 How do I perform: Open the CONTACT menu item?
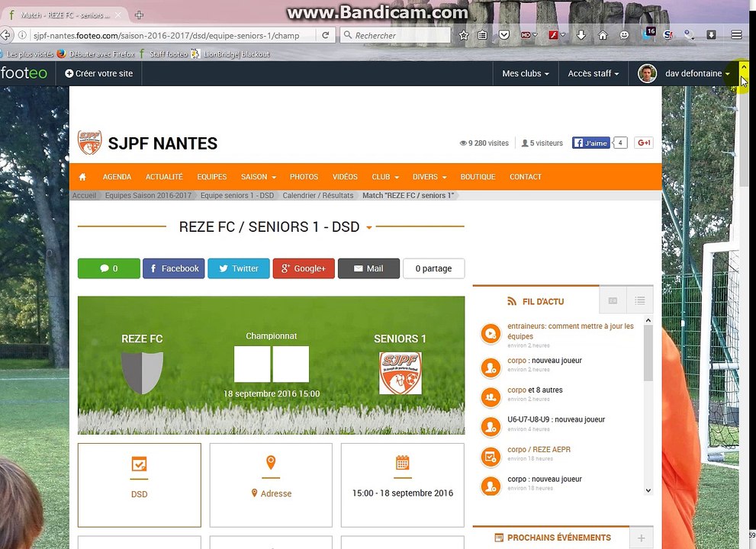(x=526, y=177)
